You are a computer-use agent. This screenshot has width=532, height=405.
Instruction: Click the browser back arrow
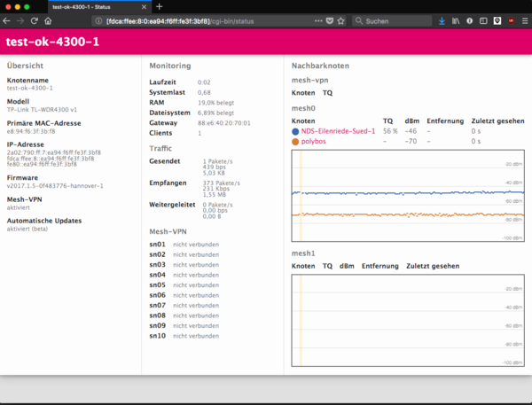point(9,19)
